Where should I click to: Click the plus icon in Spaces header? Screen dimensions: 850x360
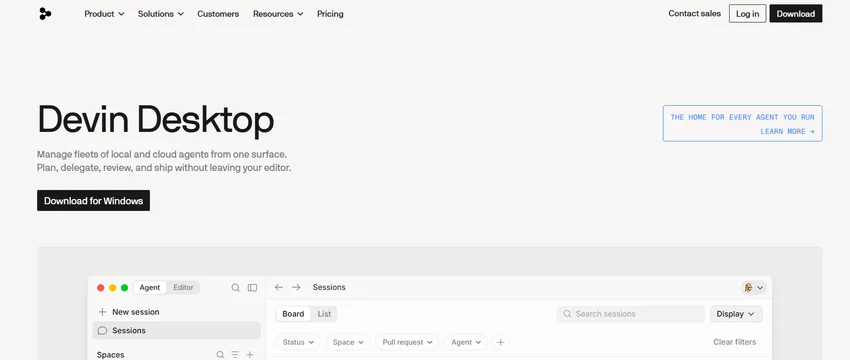coord(250,355)
